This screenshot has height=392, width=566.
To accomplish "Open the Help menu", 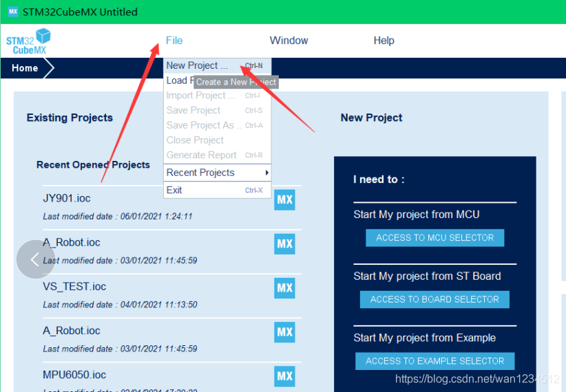I will click(384, 41).
